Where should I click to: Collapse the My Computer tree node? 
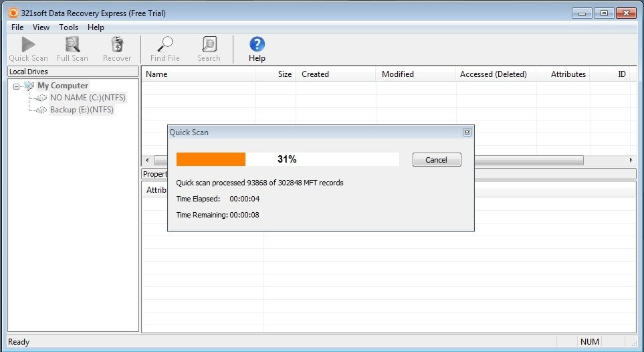point(17,86)
